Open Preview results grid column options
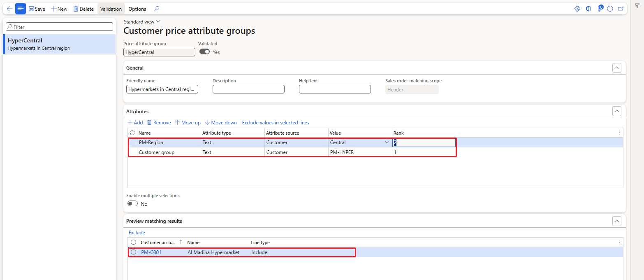 619,242
